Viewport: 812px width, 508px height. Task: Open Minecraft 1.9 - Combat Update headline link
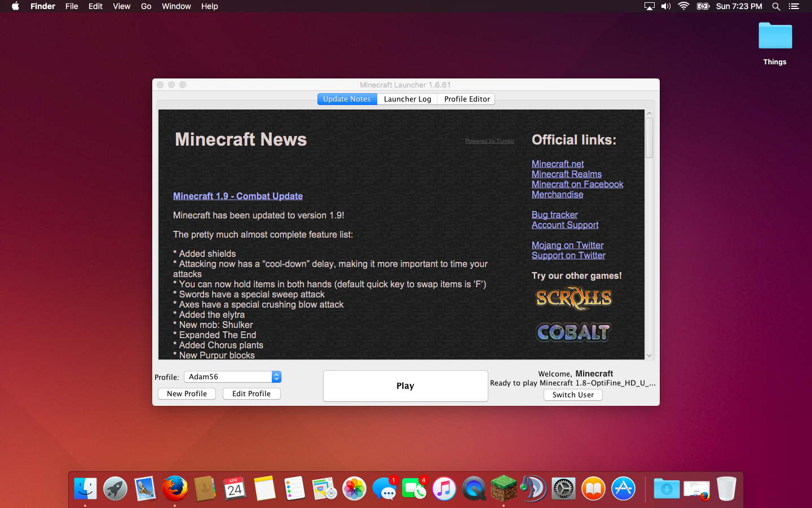(x=238, y=196)
